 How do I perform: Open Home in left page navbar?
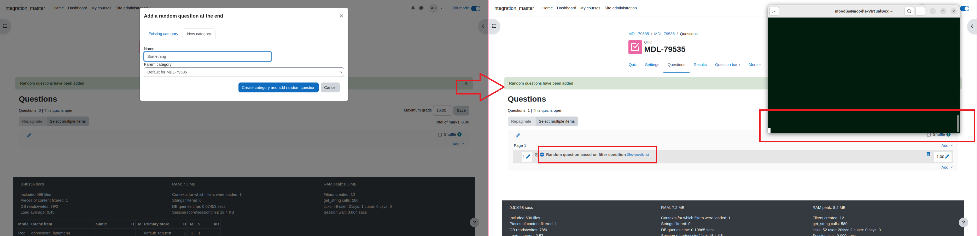[59, 8]
